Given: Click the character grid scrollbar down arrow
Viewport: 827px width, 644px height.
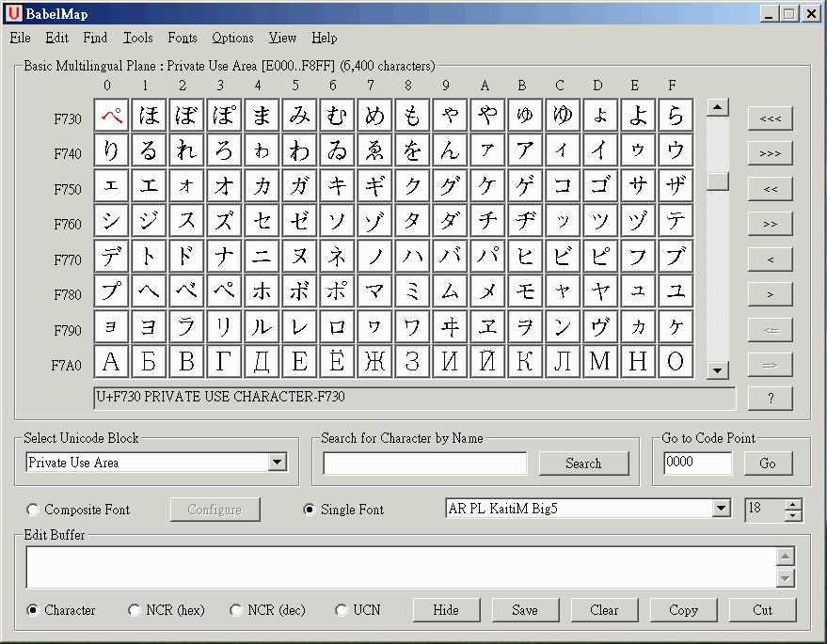Looking at the screenshot, I should pos(718,370).
